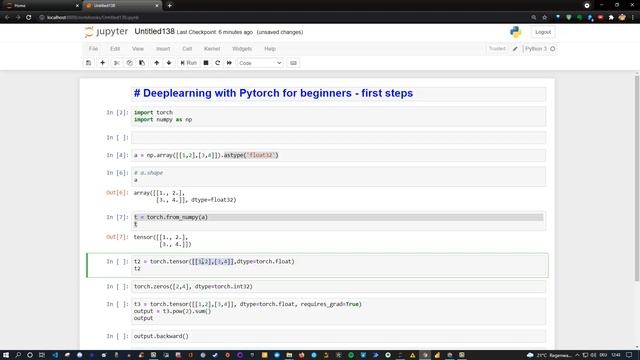
Task: Open the Cell menu
Action: point(187,49)
